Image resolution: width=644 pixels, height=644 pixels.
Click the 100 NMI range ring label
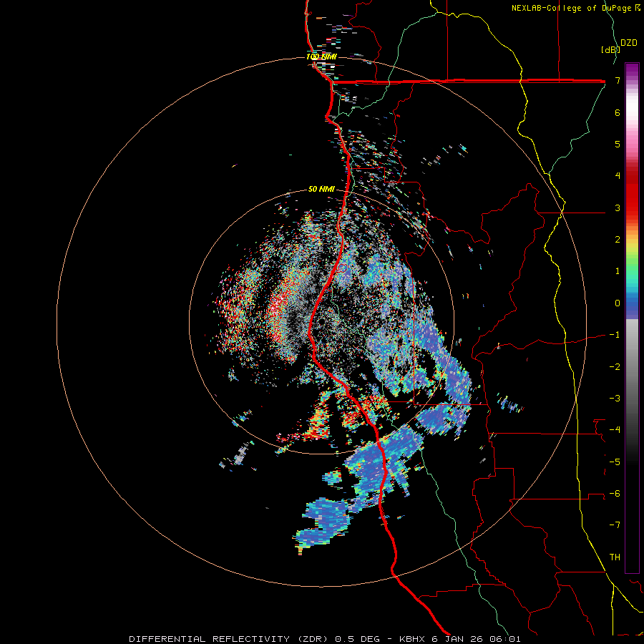tap(321, 57)
